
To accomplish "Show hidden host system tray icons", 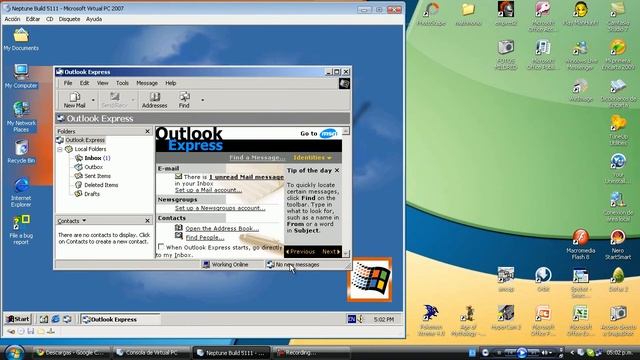I will [571, 353].
